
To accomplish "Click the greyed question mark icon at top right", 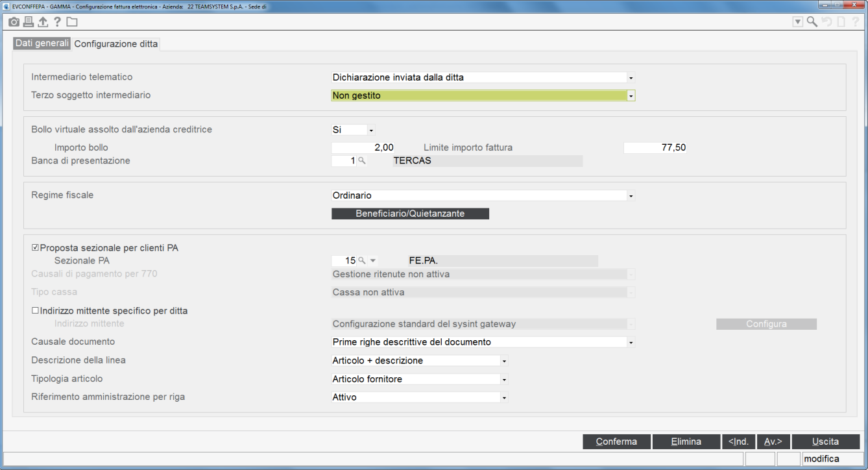I will tap(855, 22).
